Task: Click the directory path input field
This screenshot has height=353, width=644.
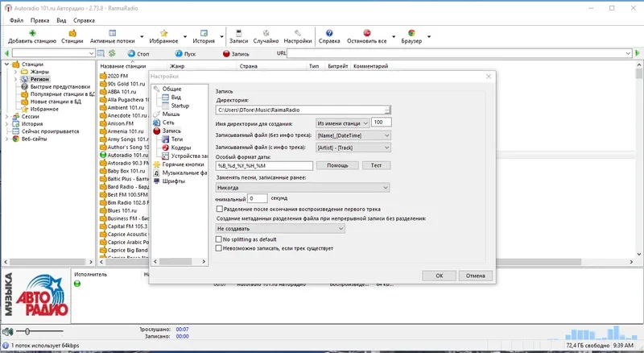Action: (x=300, y=110)
